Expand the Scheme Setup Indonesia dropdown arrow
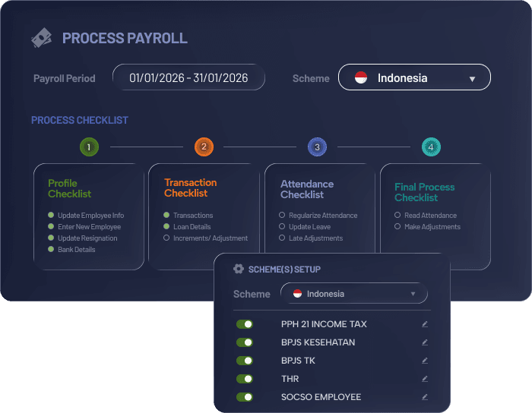 413,294
